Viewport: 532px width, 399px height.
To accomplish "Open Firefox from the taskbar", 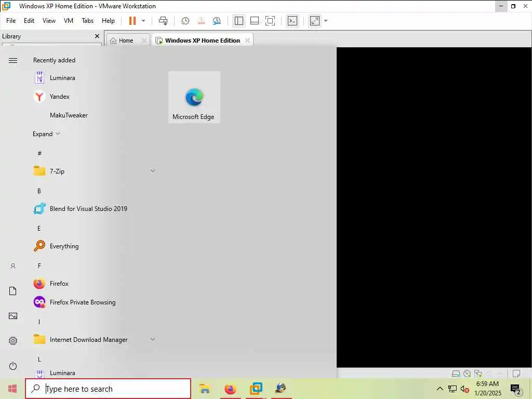I will coord(230,389).
